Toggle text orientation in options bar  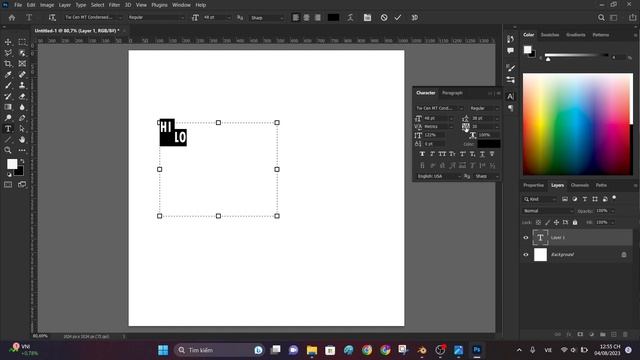pyautogui.click(x=52, y=18)
